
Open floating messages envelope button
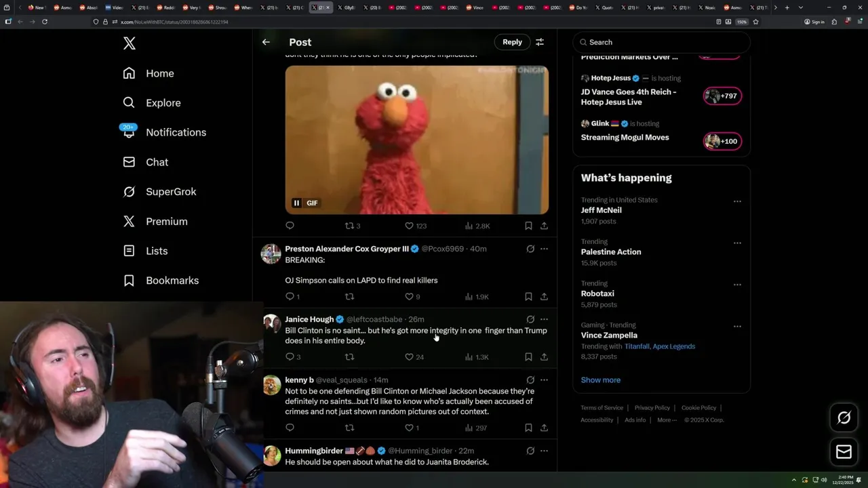point(844,452)
